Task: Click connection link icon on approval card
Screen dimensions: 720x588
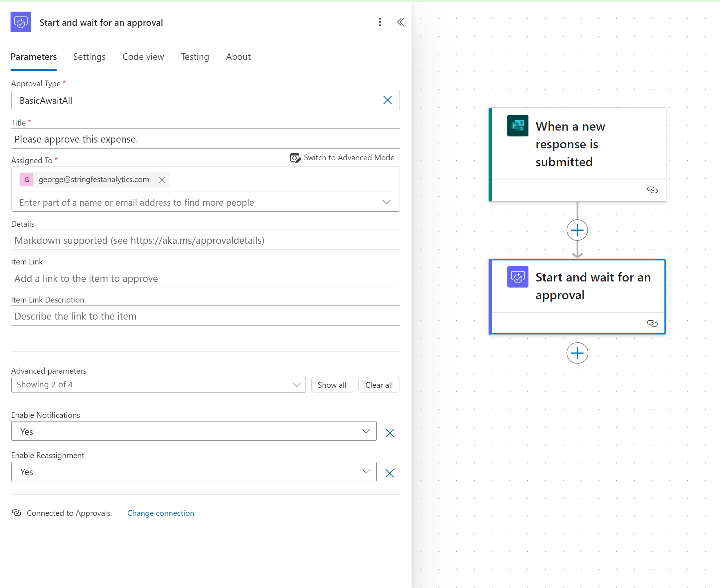Action: point(652,323)
